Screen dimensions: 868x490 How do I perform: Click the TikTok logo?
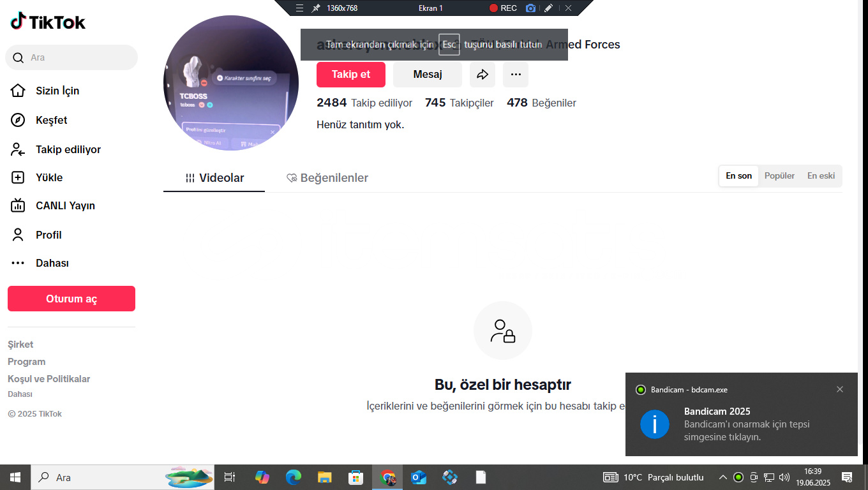(48, 22)
